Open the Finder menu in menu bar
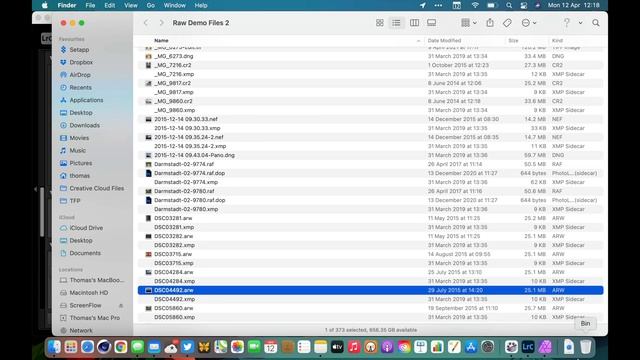The image size is (640, 360). 67,5
